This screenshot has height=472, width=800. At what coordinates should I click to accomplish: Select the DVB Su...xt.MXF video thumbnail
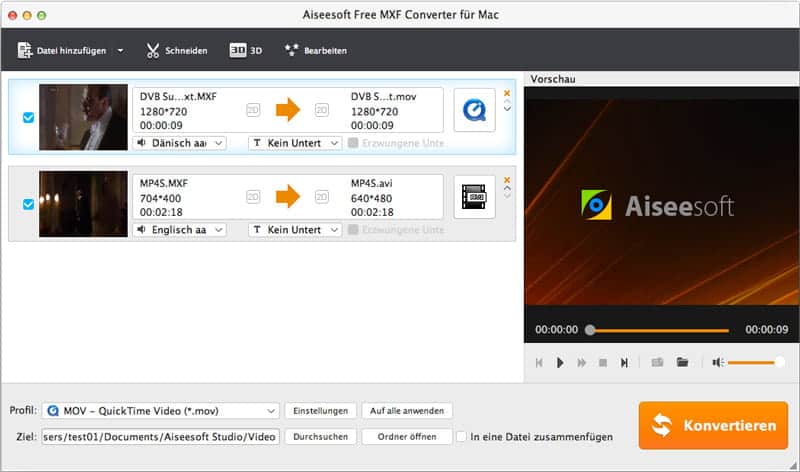pos(83,117)
